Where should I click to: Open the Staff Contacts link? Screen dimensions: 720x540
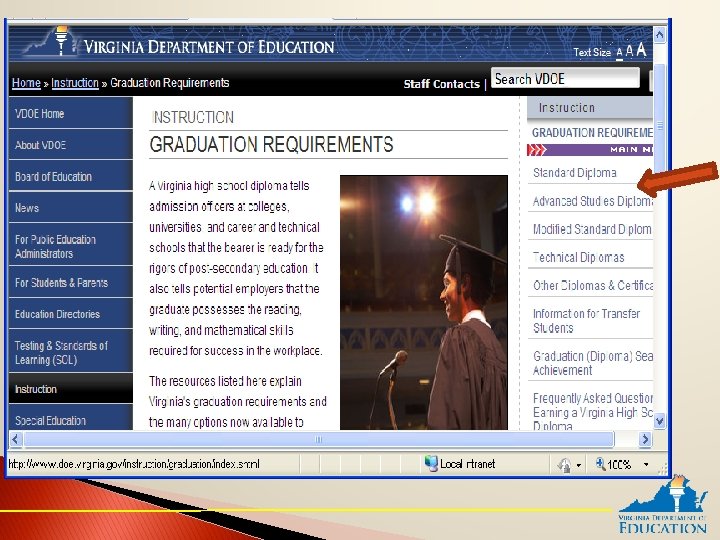click(x=441, y=84)
